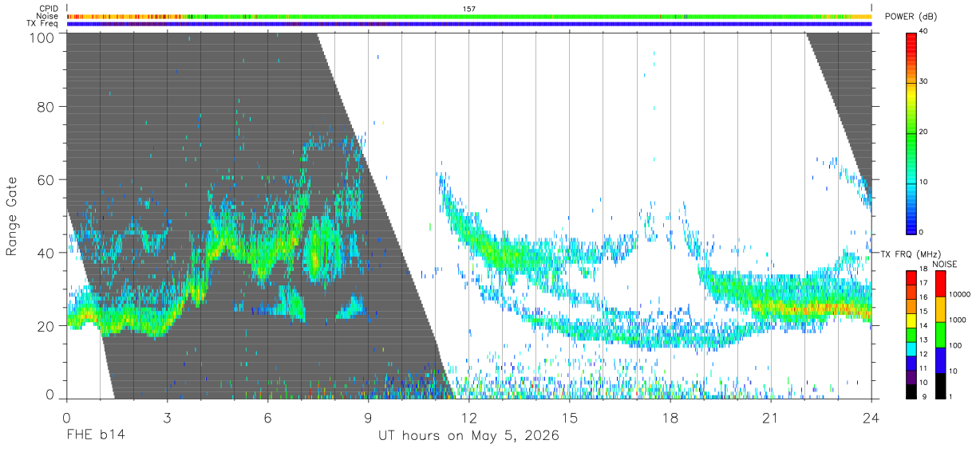Screen dimensions: 980x452
Task: Click the 1000 label on NOISE legend
Action: click(958, 320)
